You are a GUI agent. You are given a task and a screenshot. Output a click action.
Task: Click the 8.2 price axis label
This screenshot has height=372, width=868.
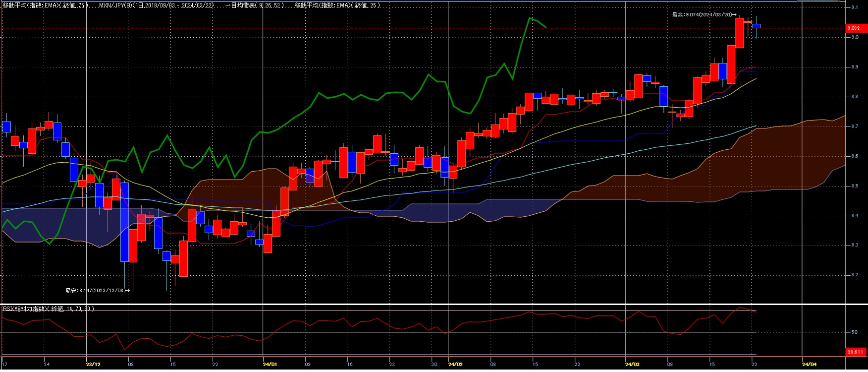coord(855,275)
